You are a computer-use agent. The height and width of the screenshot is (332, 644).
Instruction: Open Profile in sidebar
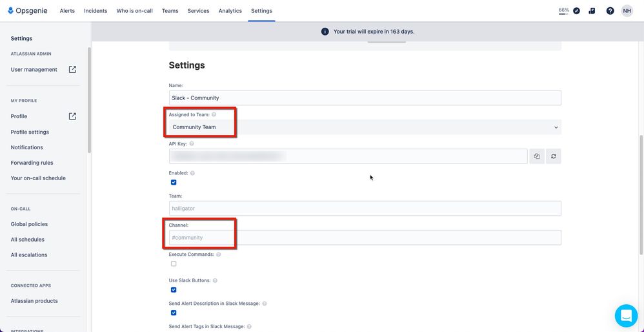click(19, 116)
